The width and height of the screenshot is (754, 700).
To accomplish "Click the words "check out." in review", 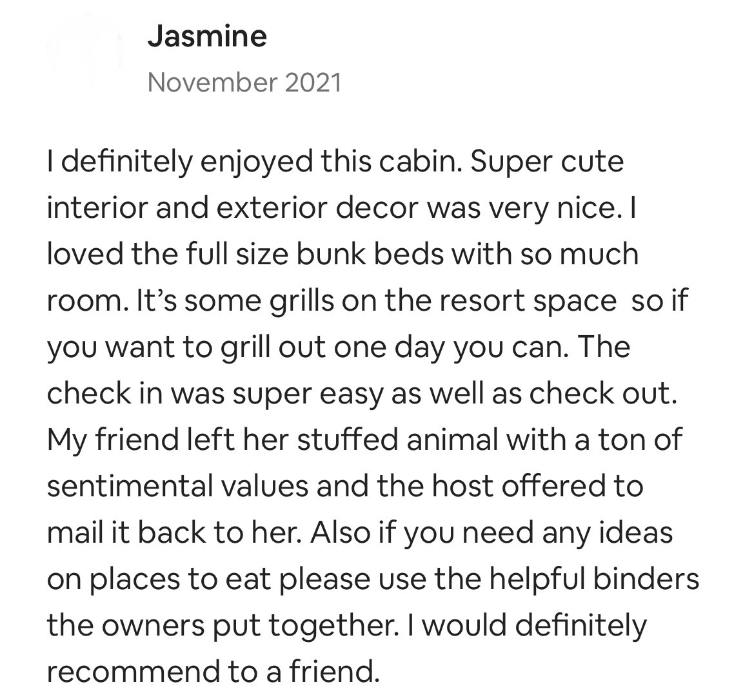I will (604, 393).
